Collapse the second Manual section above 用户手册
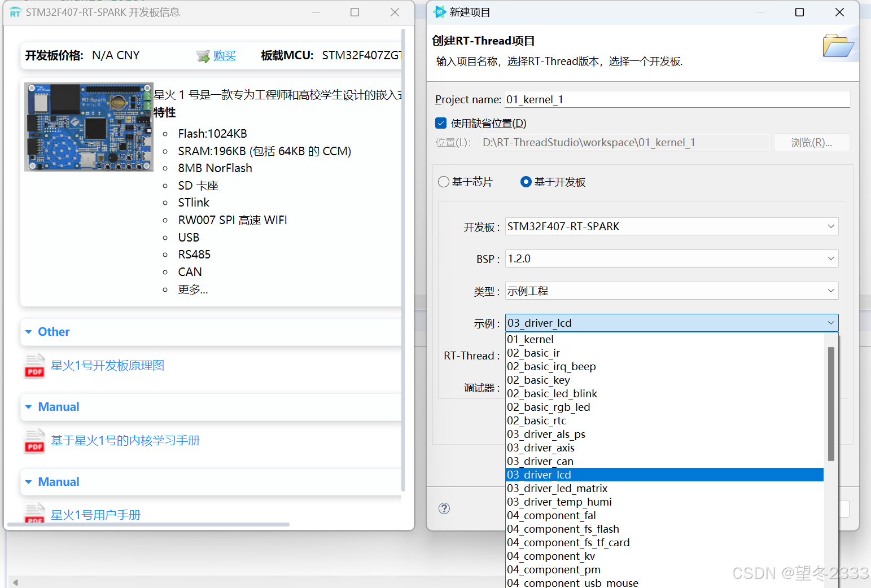Image resolution: width=871 pixels, height=588 pixels. [28, 482]
